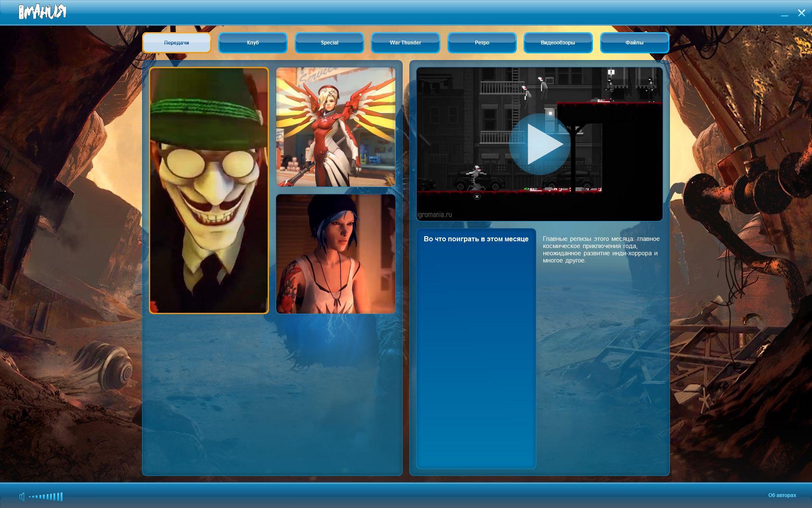
Task: Mute sound with the speaker icon
Action: pyautogui.click(x=22, y=496)
